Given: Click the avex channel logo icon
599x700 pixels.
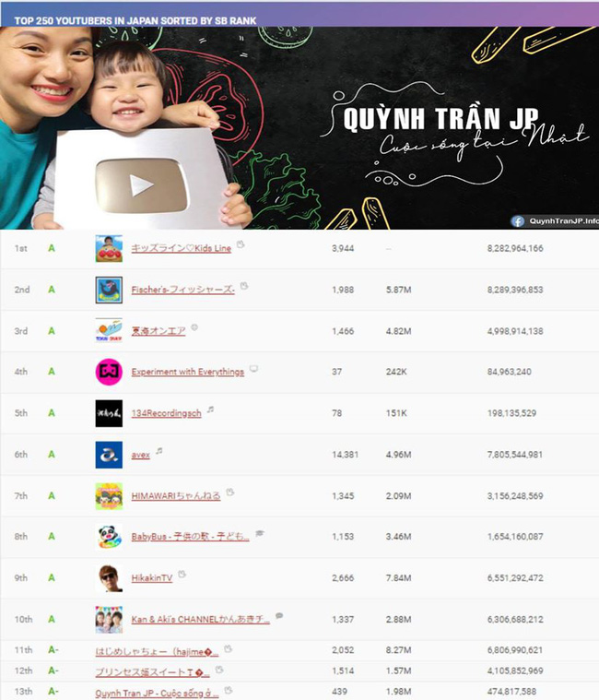Looking at the screenshot, I should 109,455.
